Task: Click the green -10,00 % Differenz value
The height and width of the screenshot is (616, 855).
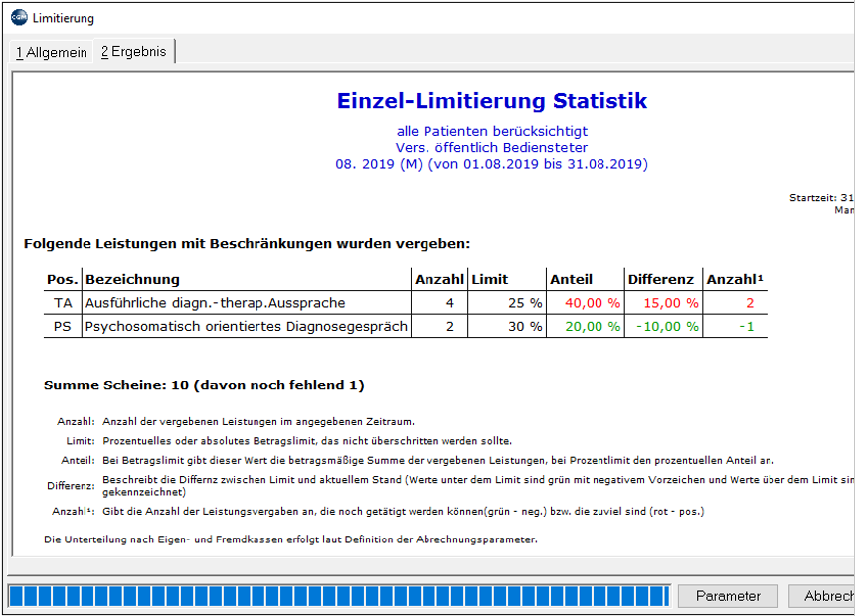Action: [667, 327]
